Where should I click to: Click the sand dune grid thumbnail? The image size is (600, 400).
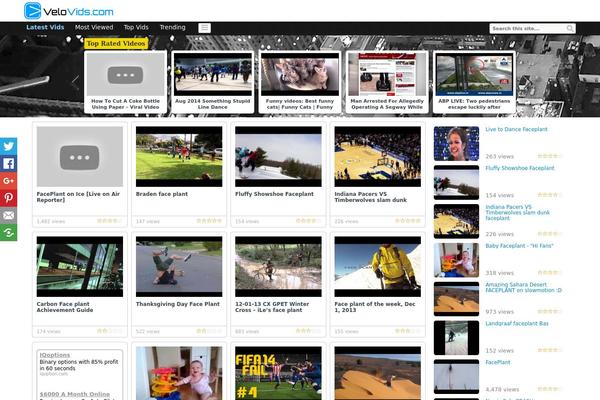378,373
